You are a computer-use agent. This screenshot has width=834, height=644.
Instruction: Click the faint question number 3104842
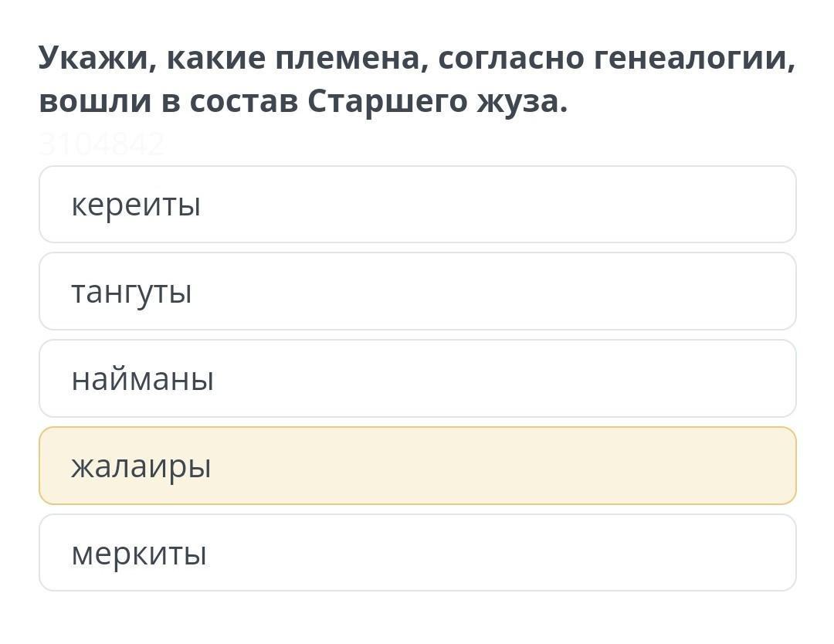tap(102, 144)
